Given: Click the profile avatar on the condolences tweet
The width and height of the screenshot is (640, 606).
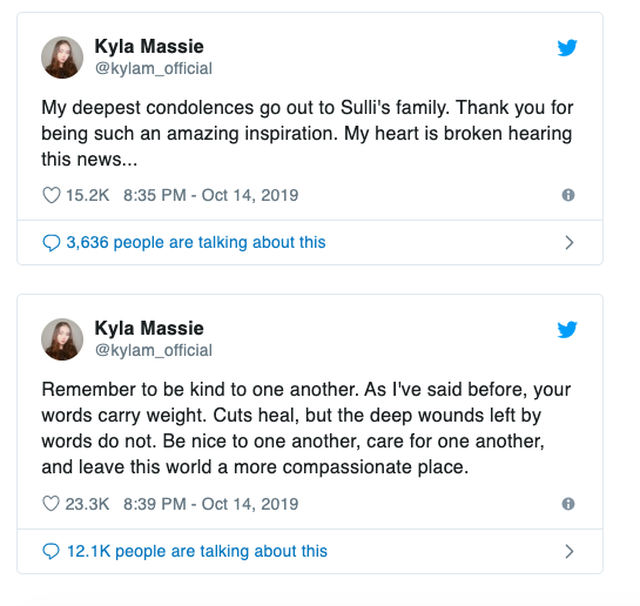Looking at the screenshot, I should 62,57.
